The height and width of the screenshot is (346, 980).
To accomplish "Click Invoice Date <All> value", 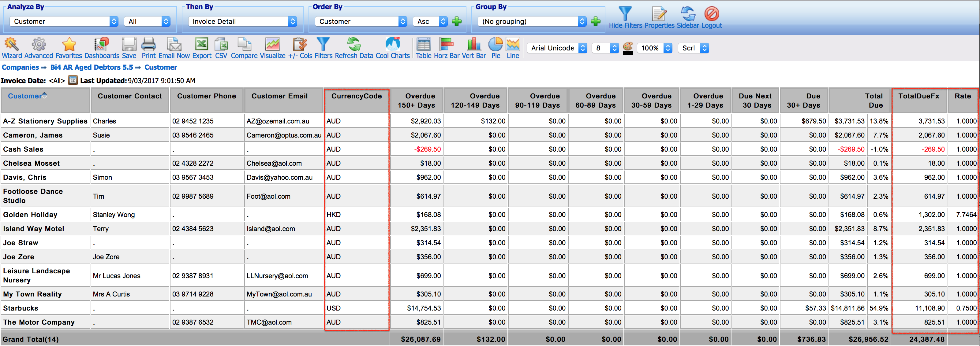I will pyautogui.click(x=57, y=81).
